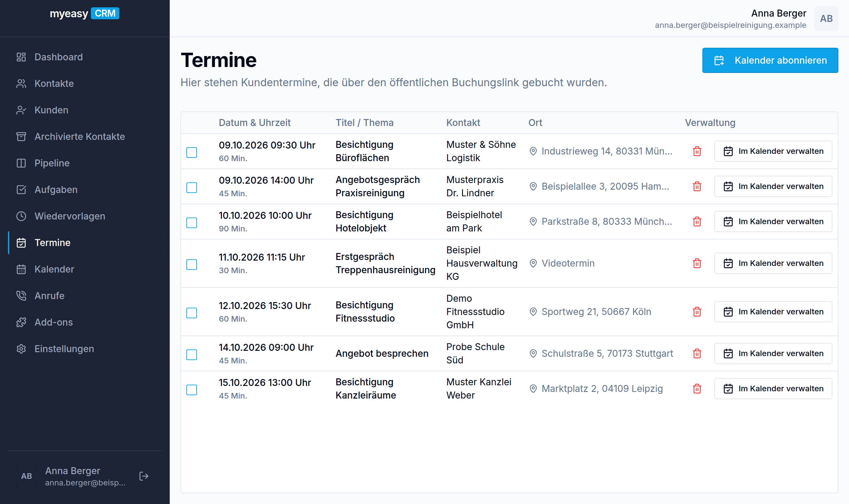
Task: Click location pin next to Videotermin
Action: coord(533,263)
